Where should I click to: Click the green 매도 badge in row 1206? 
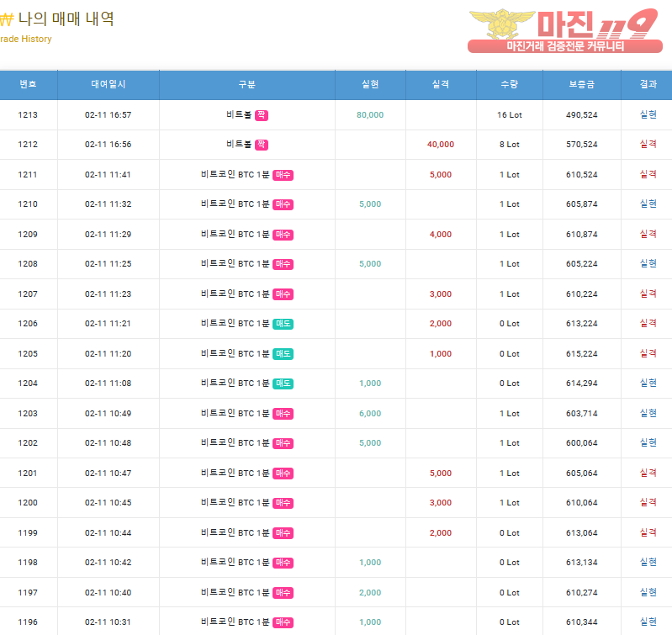[283, 324]
